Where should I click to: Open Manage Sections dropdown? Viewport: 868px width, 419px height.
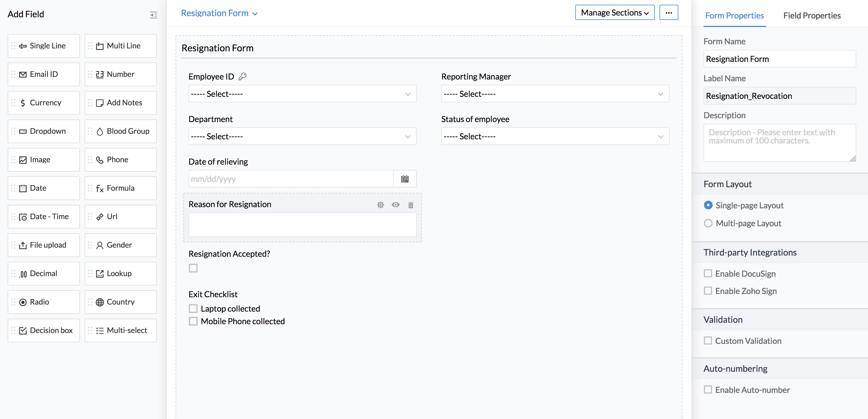615,13
